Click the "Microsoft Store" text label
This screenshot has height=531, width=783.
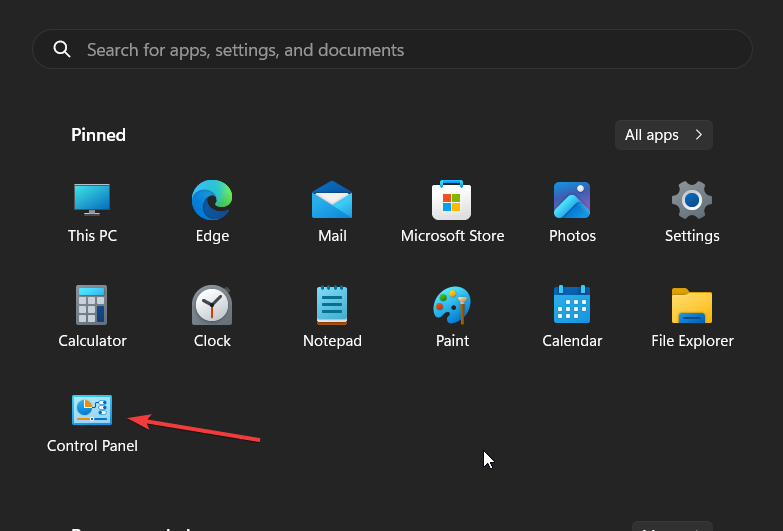(x=452, y=236)
